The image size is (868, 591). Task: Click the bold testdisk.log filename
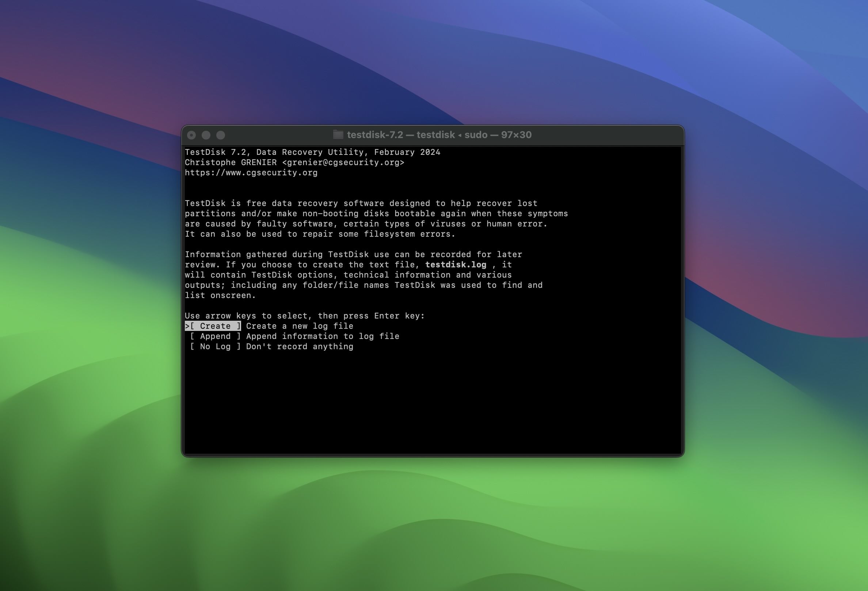click(x=456, y=265)
